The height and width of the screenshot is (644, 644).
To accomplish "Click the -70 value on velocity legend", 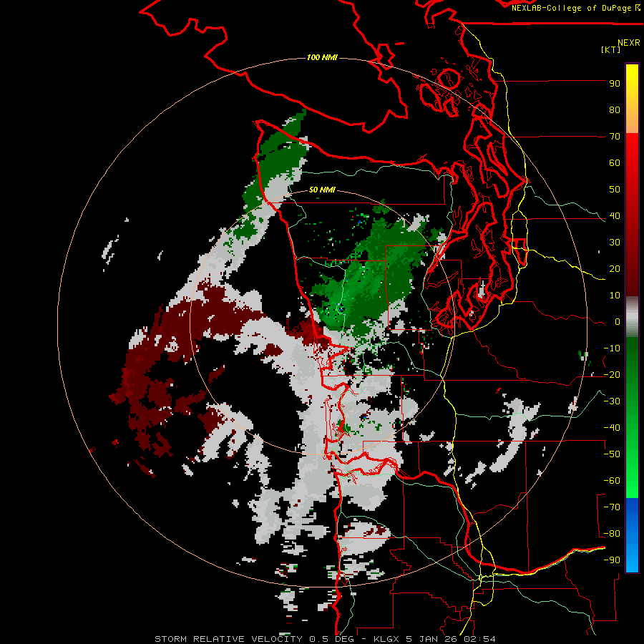I will point(612,507).
